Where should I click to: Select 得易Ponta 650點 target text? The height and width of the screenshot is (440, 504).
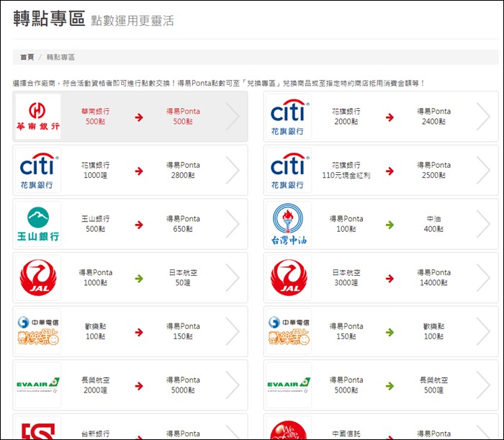point(183,224)
